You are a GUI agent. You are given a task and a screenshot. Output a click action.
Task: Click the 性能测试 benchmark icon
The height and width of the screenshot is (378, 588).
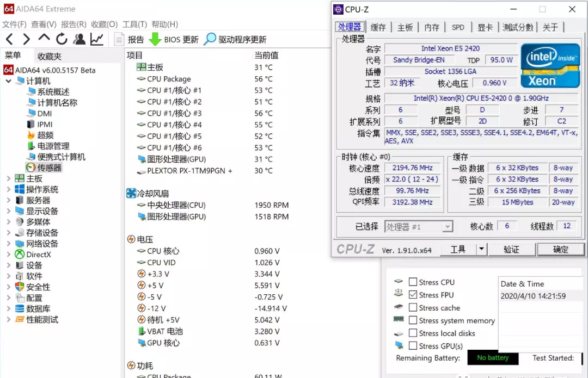point(20,320)
